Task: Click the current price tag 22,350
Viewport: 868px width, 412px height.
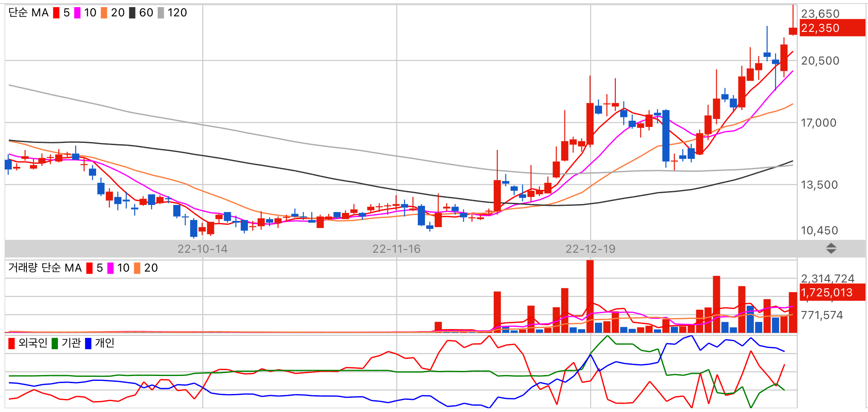Action: (x=832, y=28)
